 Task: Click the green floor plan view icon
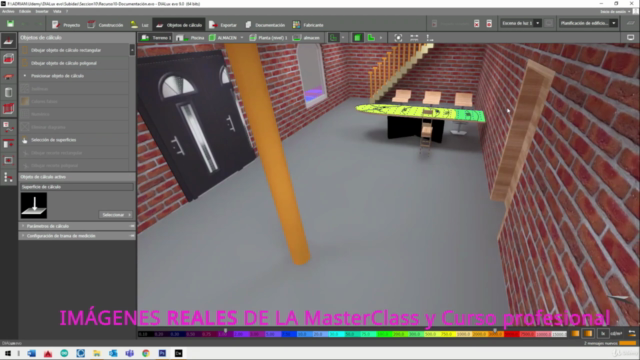pos(333,38)
